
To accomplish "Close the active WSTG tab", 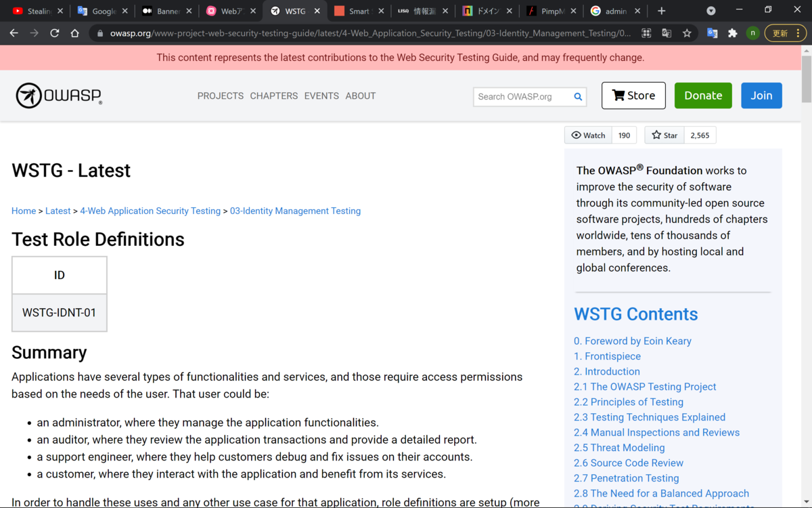I will (x=317, y=11).
